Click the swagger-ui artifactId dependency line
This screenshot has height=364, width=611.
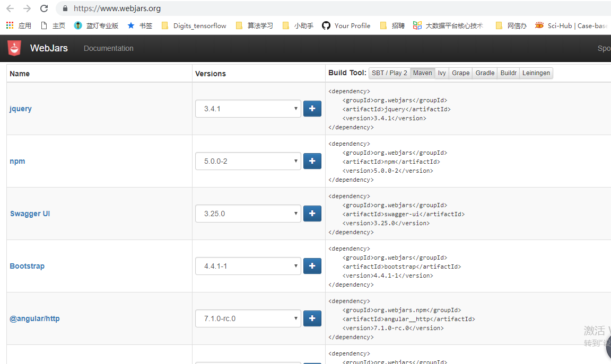point(404,214)
